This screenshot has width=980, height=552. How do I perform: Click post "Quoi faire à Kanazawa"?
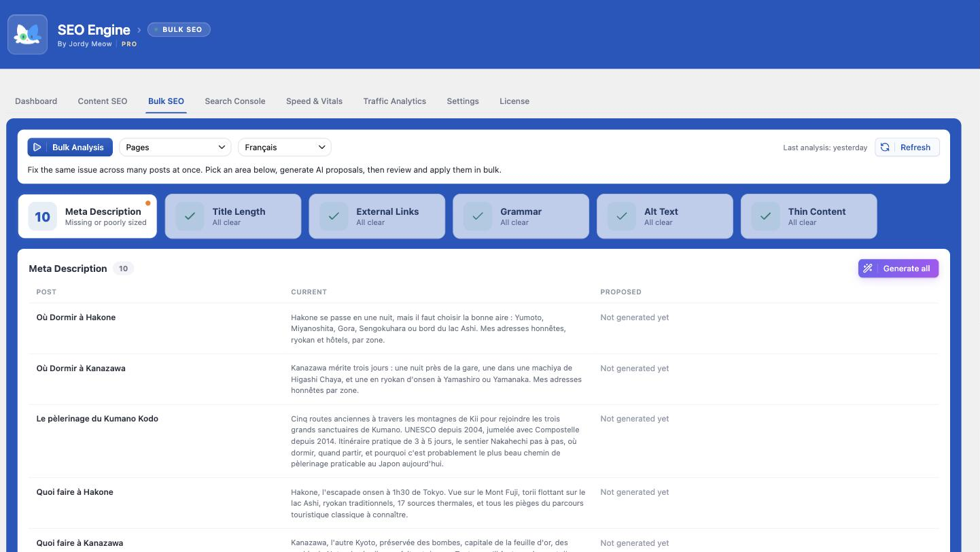(x=80, y=543)
